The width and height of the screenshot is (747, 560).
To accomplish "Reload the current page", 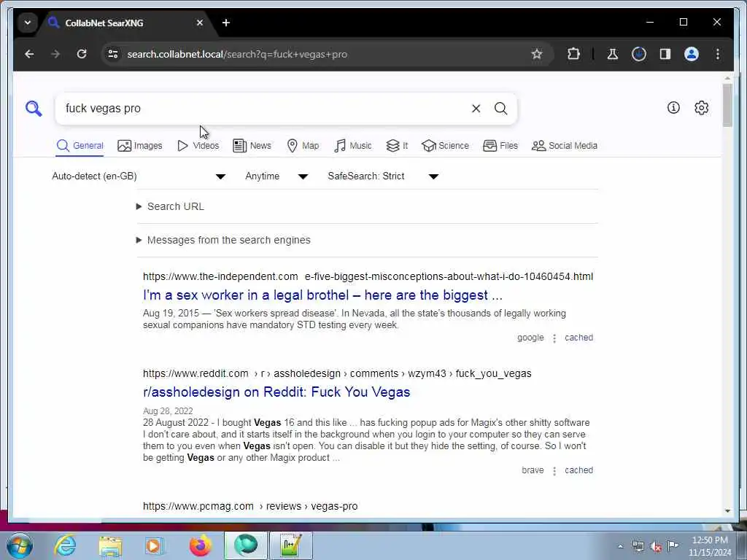I will [82, 54].
